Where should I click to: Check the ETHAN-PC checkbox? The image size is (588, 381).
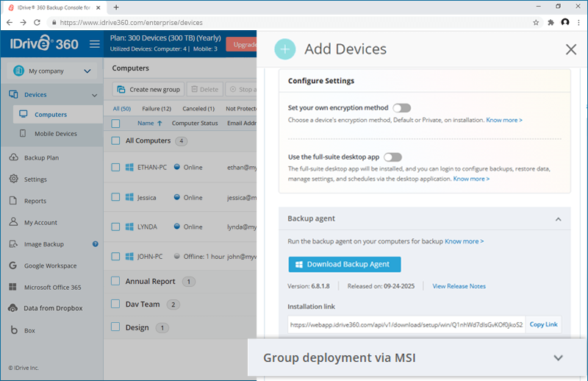[x=115, y=168]
